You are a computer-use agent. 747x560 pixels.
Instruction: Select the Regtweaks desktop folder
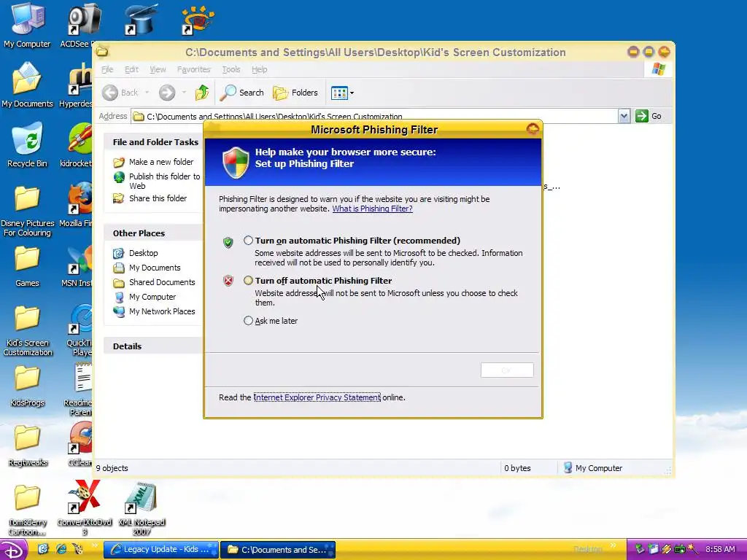[x=27, y=446]
